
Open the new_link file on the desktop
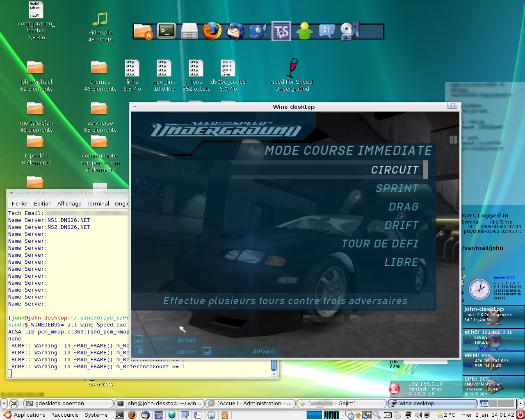[x=164, y=76]
